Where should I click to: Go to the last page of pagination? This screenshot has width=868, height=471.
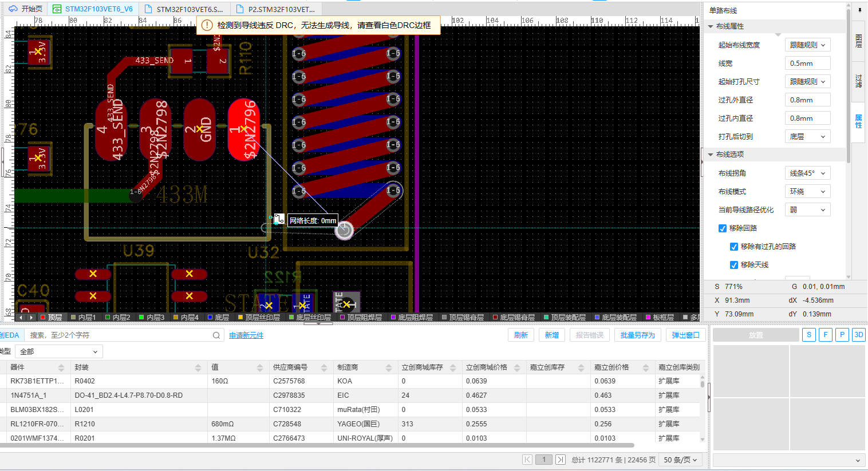(561, 460)
